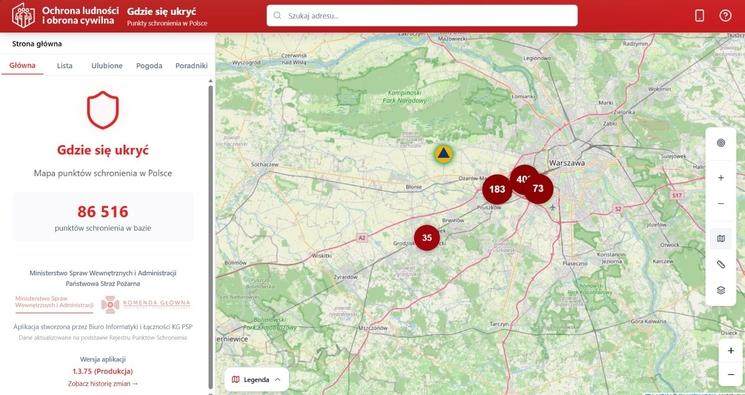Screen dimensions: 745x395
Task: Switch to the Główna tab
Action: point(22,66)
